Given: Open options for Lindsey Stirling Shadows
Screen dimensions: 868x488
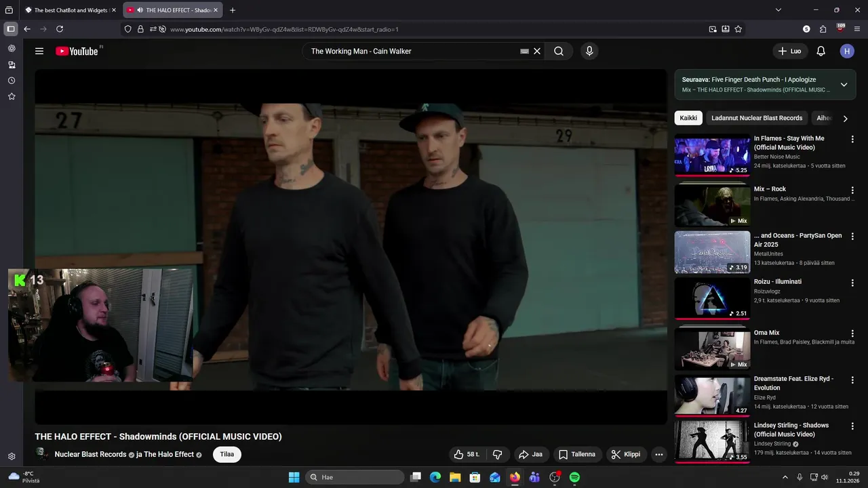Looking at the screenshot, I should [852, 426].
